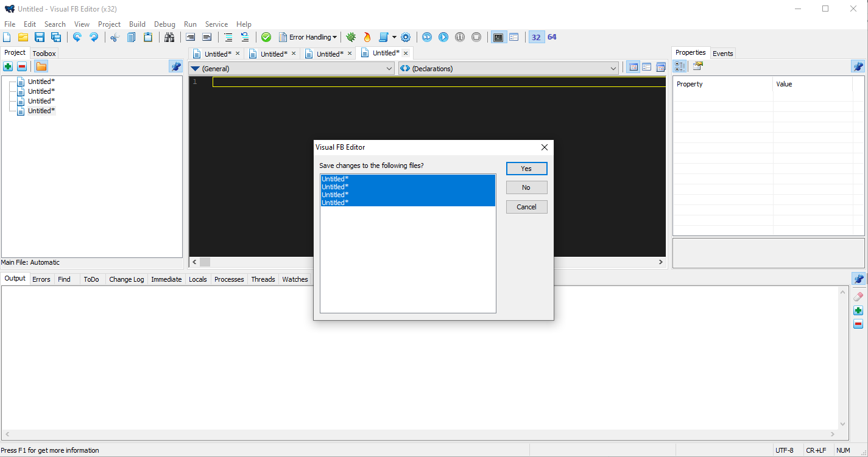Image resolution: width=868 pixels, height=457 pixels.
Task: Switch to the Events tab
Action: coord(722,54)
